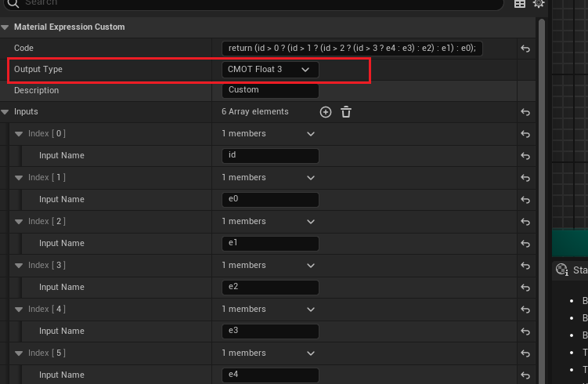This screenshot has height=384, width=588.
Task: Reset Index [ 0 ] to default arrow
Action: pyautogui.click(x=525, y=134)
